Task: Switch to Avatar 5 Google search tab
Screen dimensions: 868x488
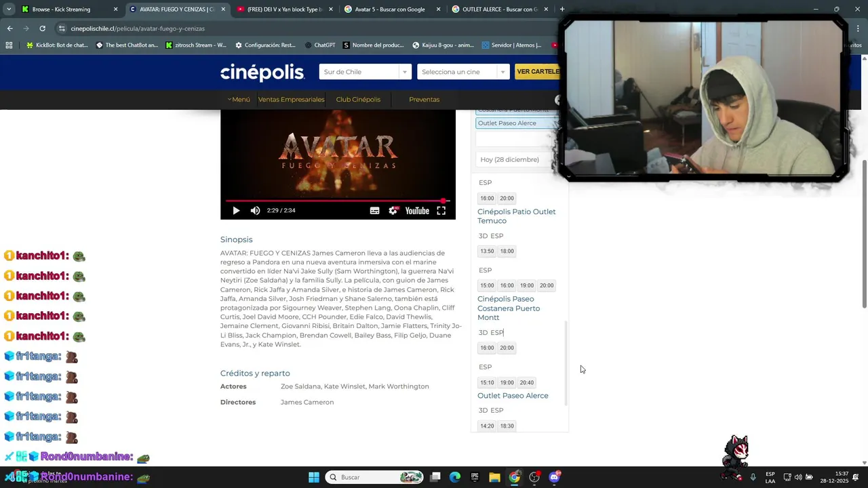Action: coord(391,9)
